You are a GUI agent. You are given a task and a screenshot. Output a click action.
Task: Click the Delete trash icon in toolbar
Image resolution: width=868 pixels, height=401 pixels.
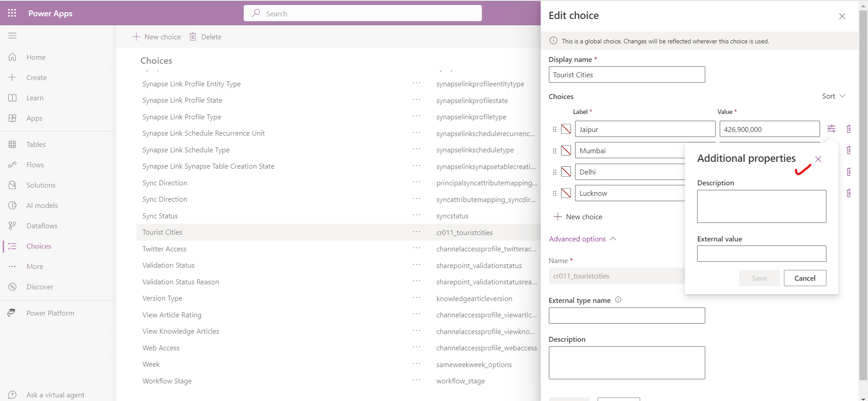click(193, 37)
